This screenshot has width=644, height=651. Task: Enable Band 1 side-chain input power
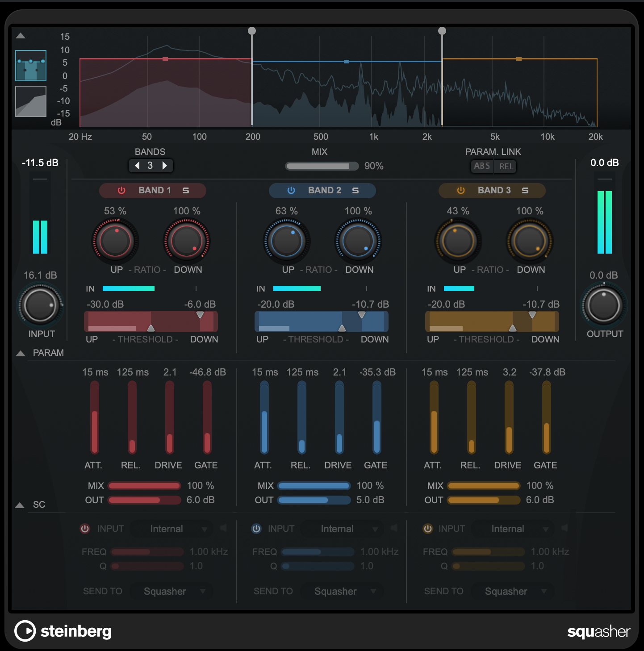(85, 529)
